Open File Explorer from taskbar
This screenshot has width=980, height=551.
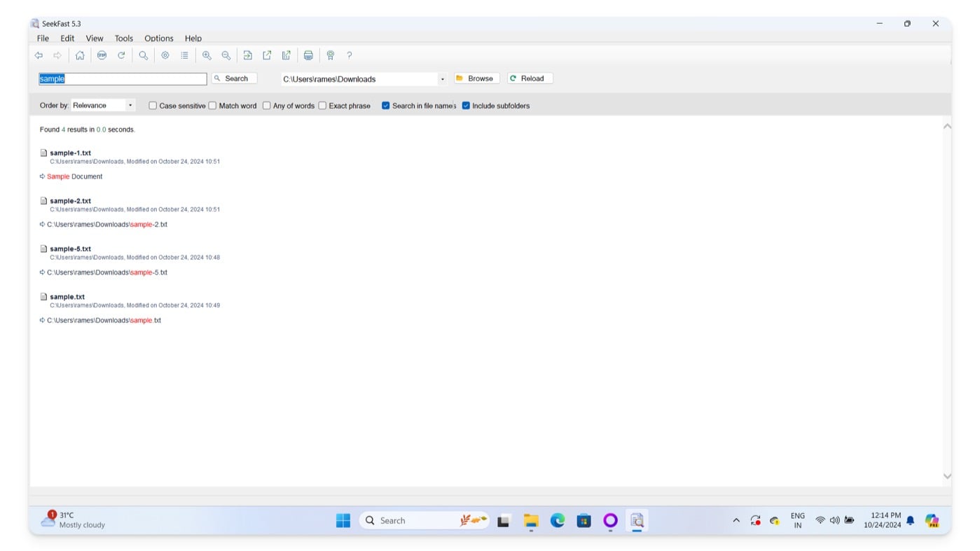point(531,520)
